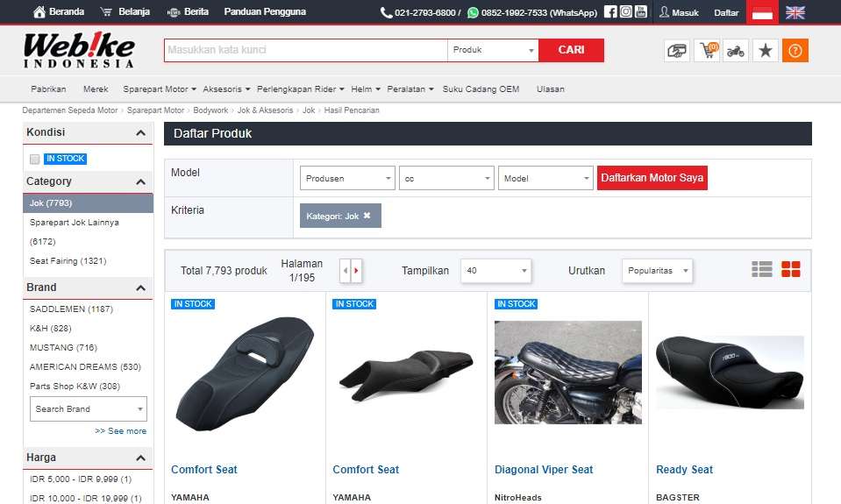Open Merek menu item
This screenshot has width=841, height=504.
(96, 89)
